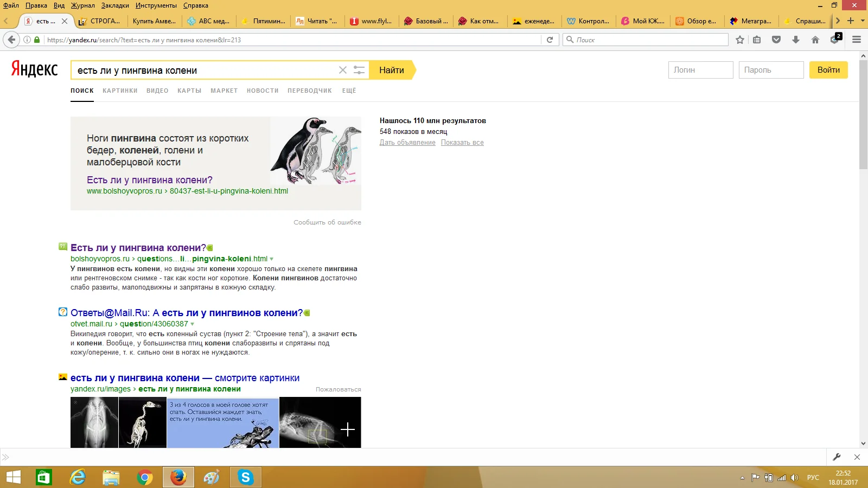Go to the Firefox home page
The image size is (868, 488).
[x=815, y=40]
